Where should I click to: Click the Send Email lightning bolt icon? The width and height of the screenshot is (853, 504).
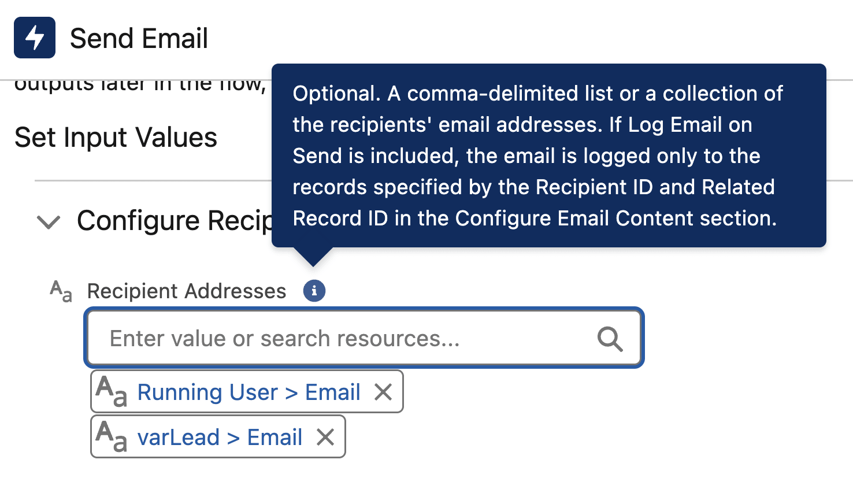pyautogui.click(x=35, y=38)
